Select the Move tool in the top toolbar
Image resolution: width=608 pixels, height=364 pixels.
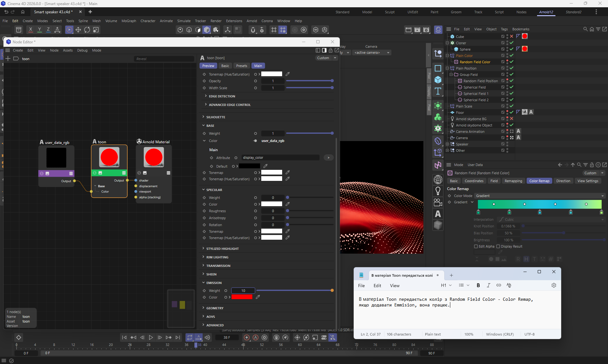(x=78, y=30)
